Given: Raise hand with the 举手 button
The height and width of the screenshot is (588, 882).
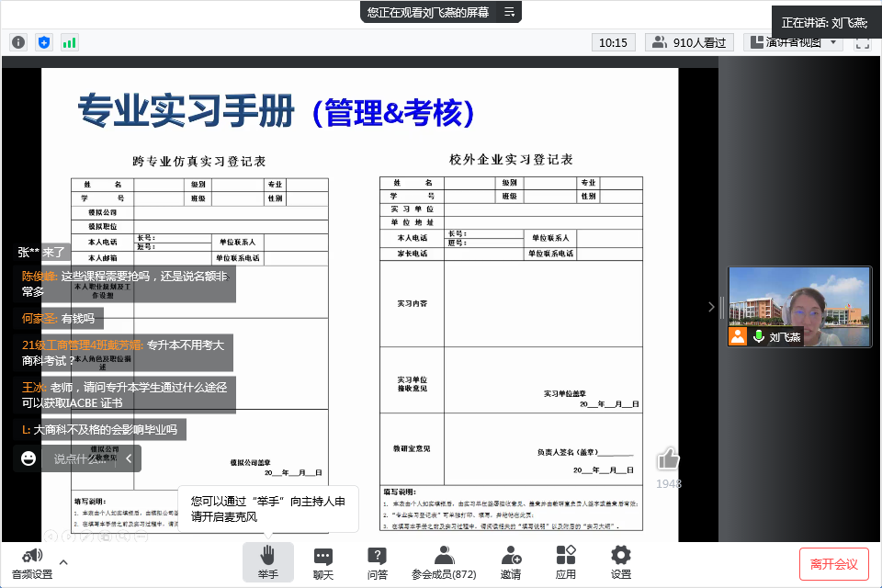Looking at the screenshot, I should [x=267, y=561].
